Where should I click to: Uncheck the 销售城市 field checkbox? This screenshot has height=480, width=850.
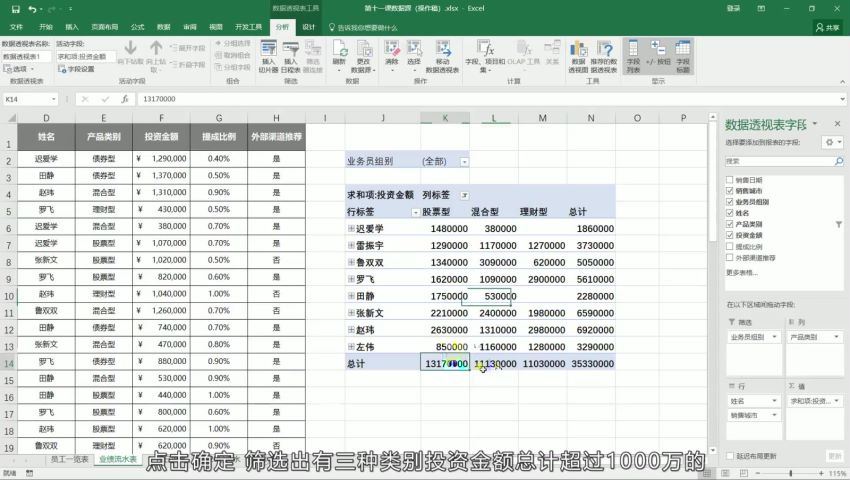[x=730, y=191]
